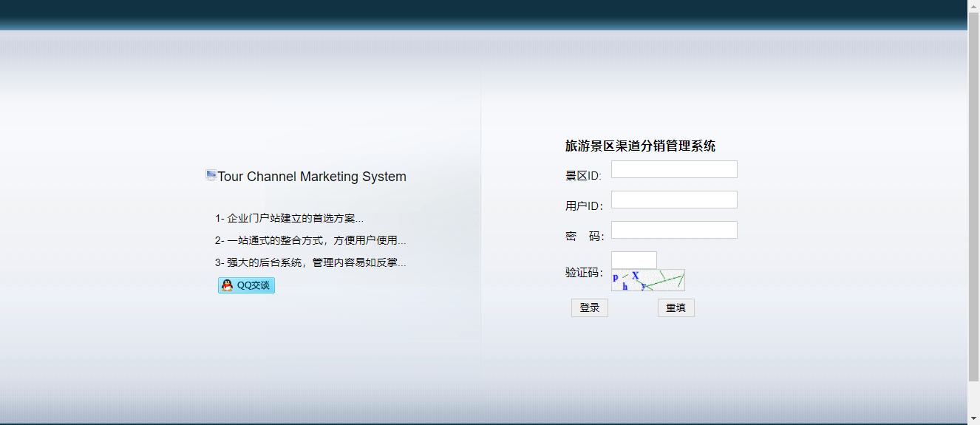This screenshot has width=980, height=425.
Task: Click the captcha image to refresh it
Action: click(647, 280)
